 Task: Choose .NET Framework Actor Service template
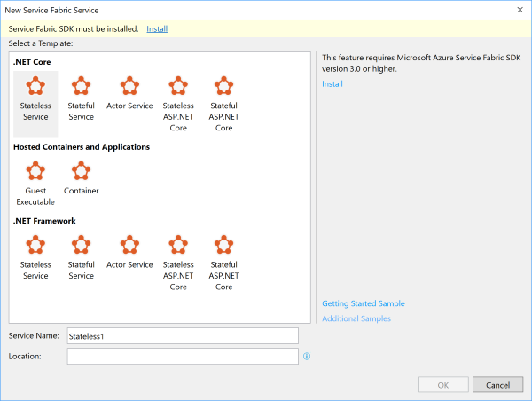click(129, 251)
